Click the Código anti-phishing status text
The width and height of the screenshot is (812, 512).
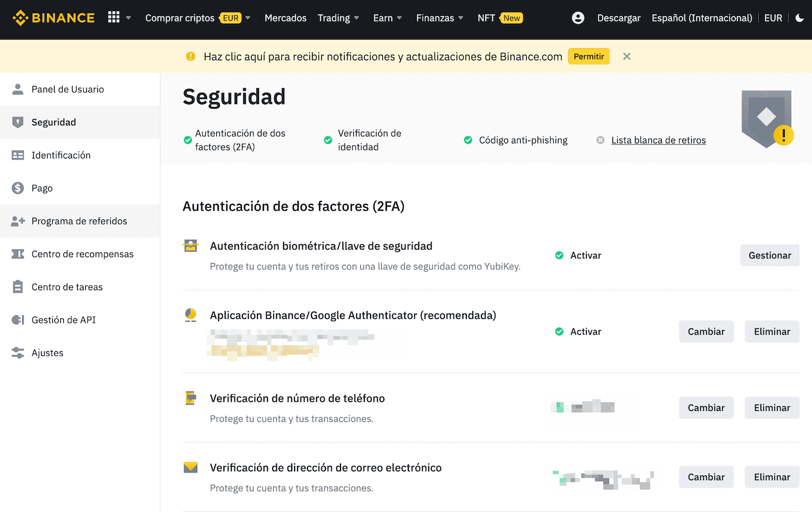click(523, 140)
